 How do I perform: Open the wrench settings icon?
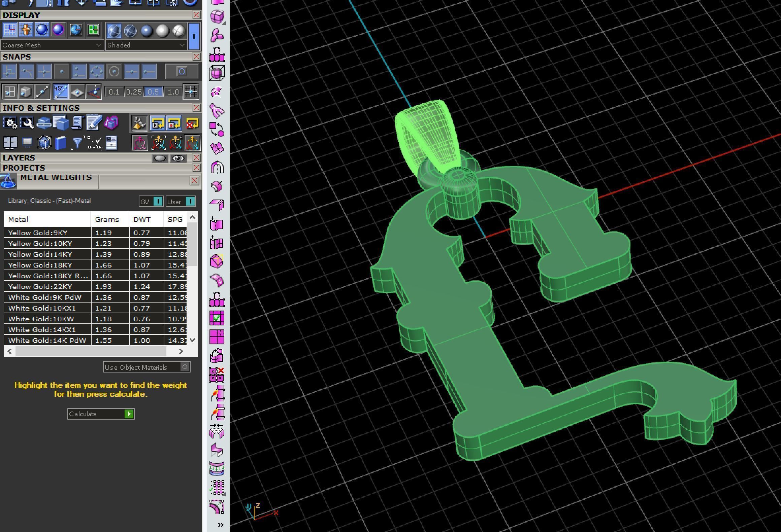coord(27,123)
